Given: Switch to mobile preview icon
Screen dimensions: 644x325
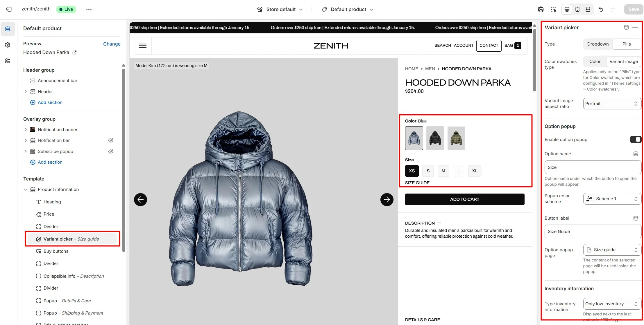Looking at the screenshot, I should [x=577, y=9].
